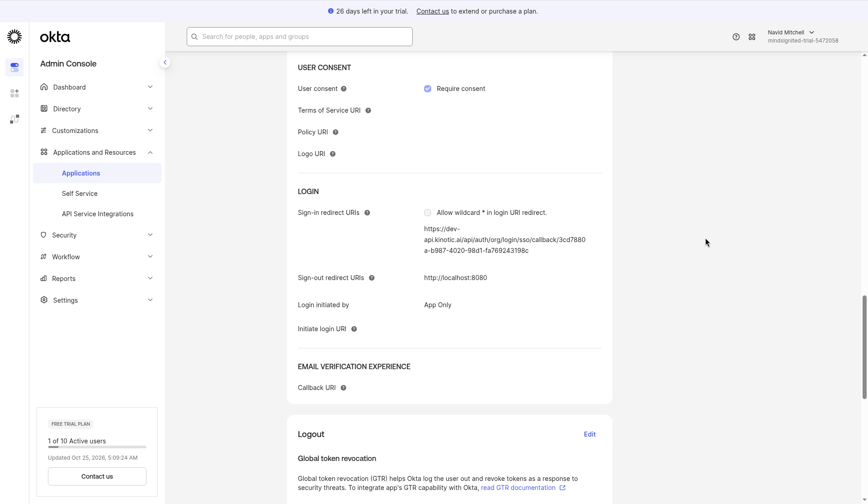Click the Contact us link in trial banner
The image size is (868, 504).
[432, 11]
